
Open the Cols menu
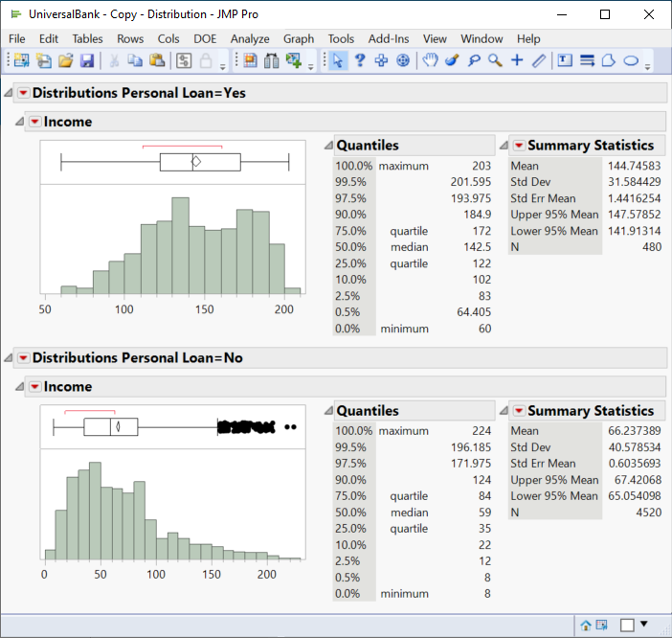[x=168, y=39]
